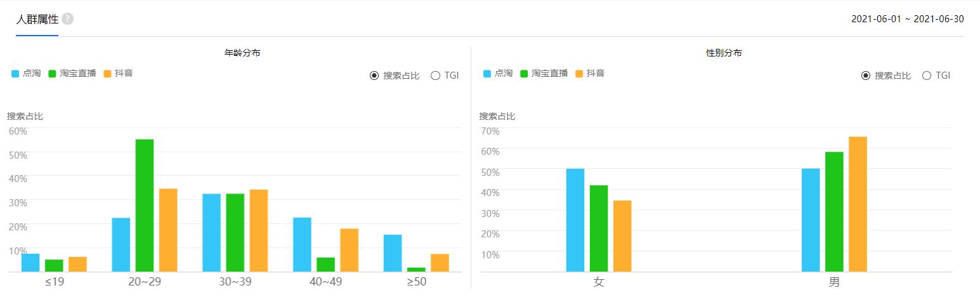
Task: Click the tall green 20~29 淘宝直播 bar
Action: pyautogui.click(x=145, y=205)
